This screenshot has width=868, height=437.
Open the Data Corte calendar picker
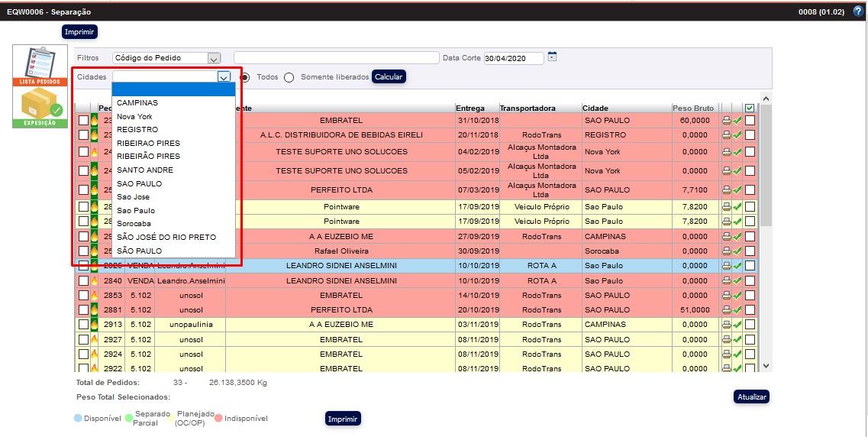tap(553, 57)
